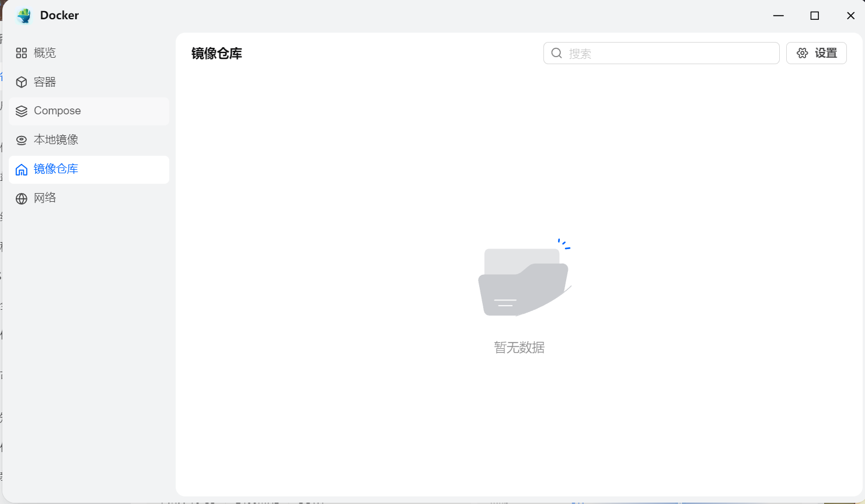Click the Docker whale logo in title bar
Viewport: 865px width, 504px height.
(24, 16)
